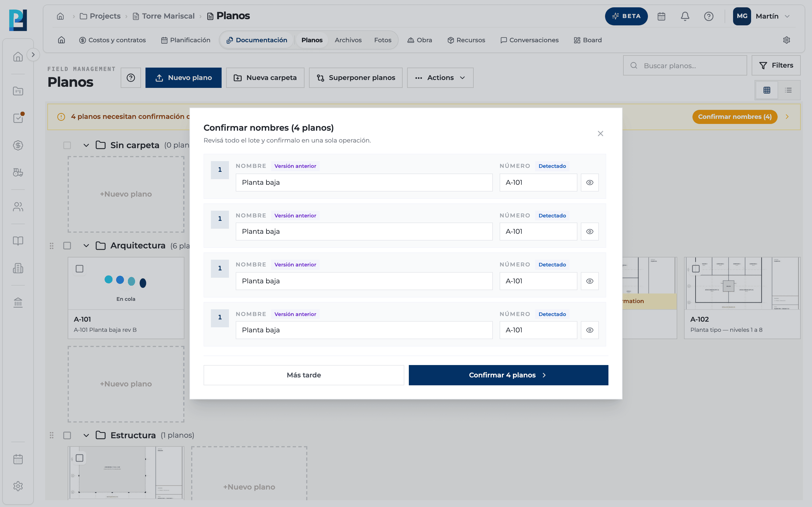Open the Actions dropdown
This screenshot has height=507, width=812.
440,78
